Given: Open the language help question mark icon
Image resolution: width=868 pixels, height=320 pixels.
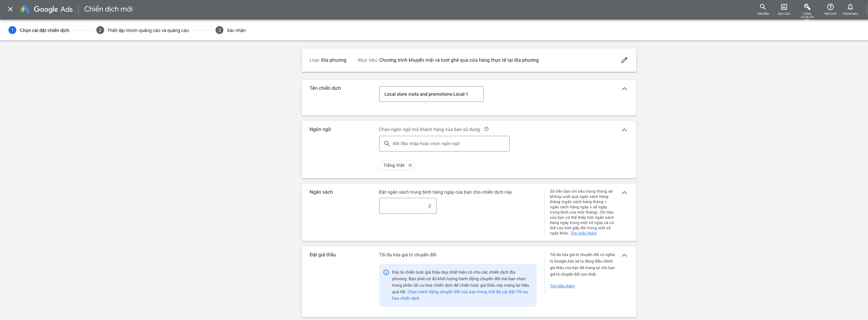Looking at the screenshot, I should [x=486, y=129].
